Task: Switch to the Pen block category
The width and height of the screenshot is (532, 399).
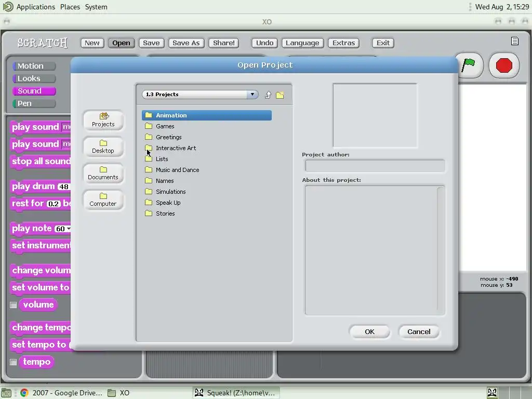Action: click(34, 103)
